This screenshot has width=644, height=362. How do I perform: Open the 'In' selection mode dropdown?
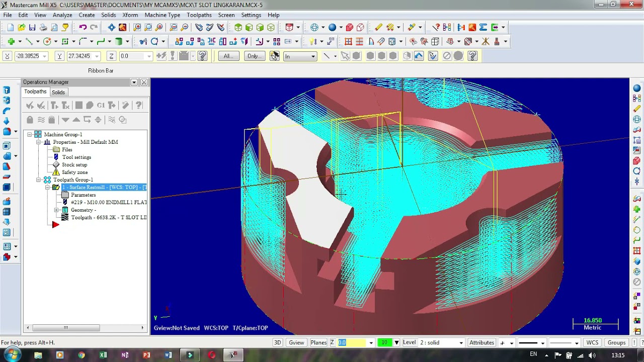click(x=313, y=56)
